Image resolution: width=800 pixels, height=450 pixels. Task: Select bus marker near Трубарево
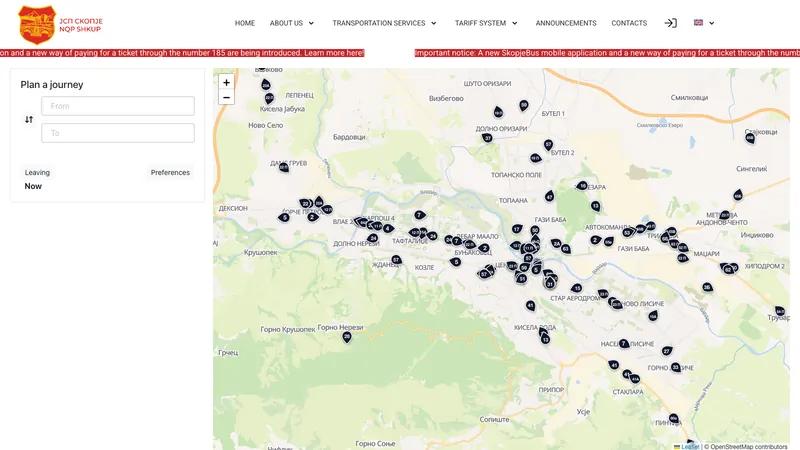coord(780,311)
